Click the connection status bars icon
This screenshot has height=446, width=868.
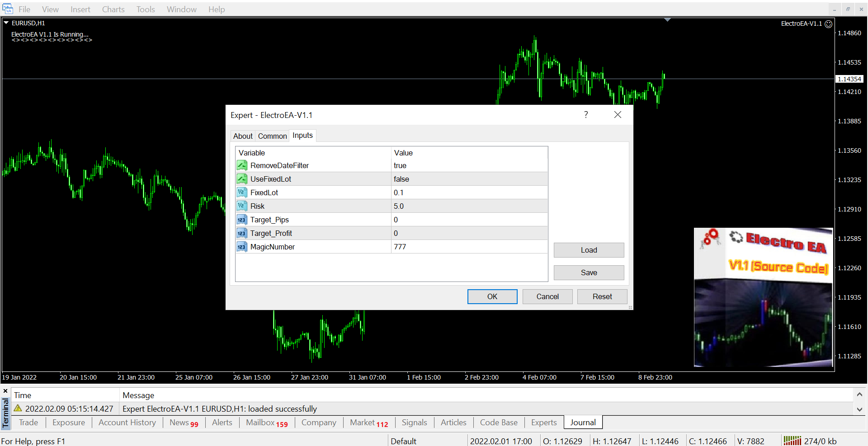pyautogui.click(x=792, y=441)
